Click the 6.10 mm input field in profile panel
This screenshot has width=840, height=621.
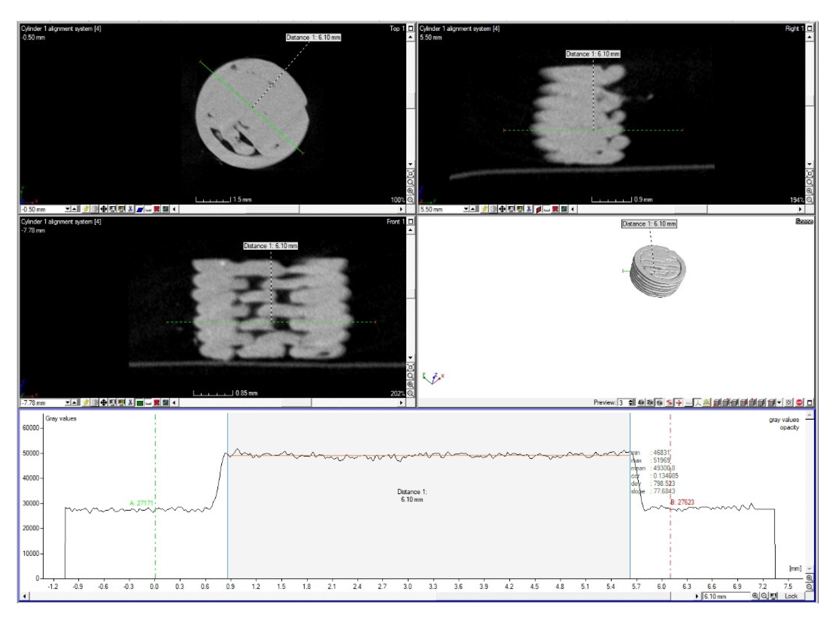[726, 596]
